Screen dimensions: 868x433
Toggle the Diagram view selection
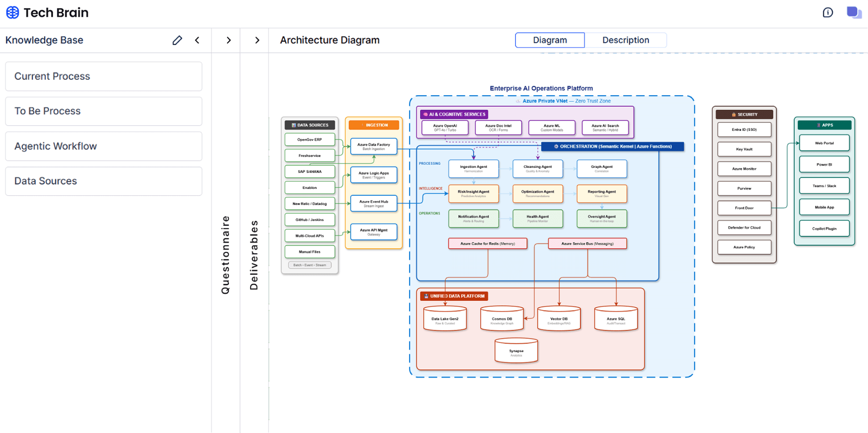[x=549, y=40]
